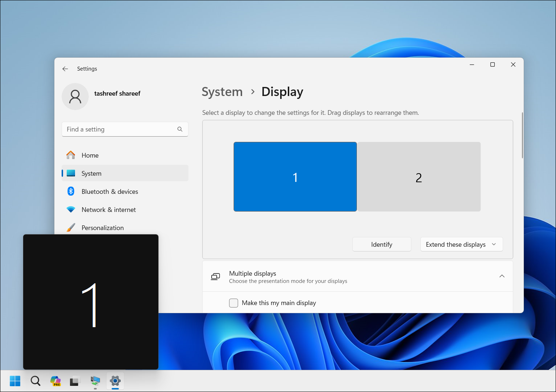Enable Make this my main display

[x=233, y=303]
